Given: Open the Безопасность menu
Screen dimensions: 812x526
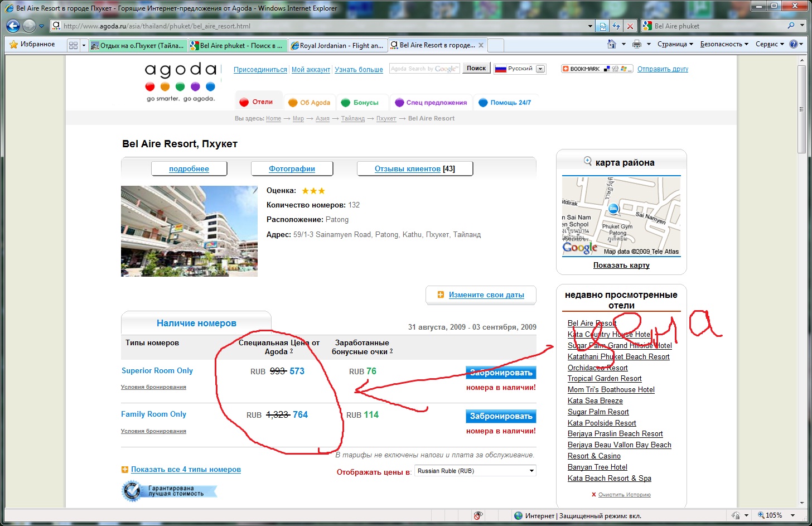Looking at the screenshot, I should click(724, 44).
